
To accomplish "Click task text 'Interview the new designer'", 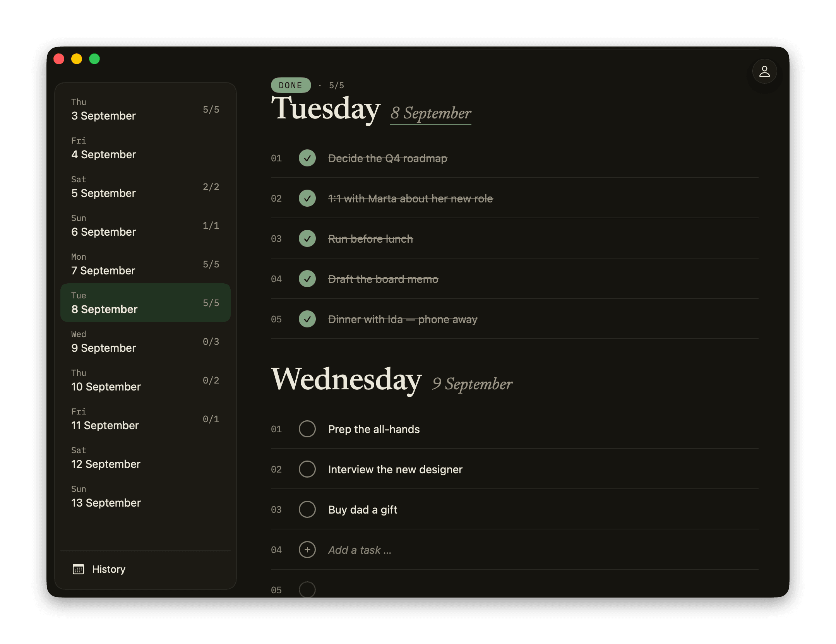I will (x=395, y=469).
